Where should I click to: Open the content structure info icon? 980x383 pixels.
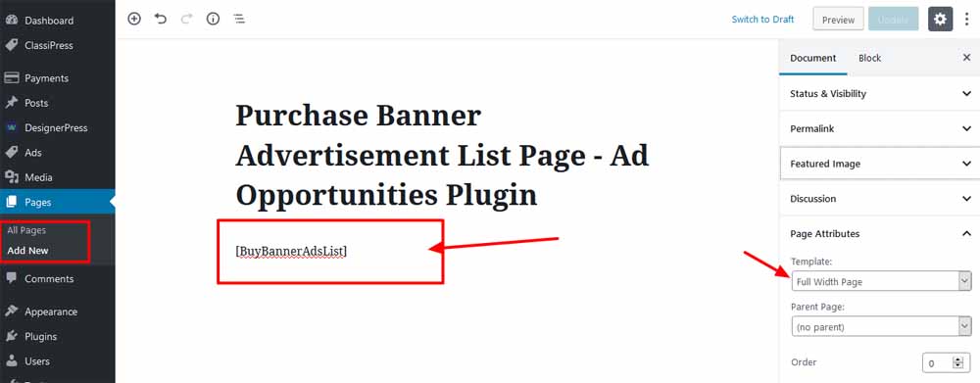(x=213, y=19)
